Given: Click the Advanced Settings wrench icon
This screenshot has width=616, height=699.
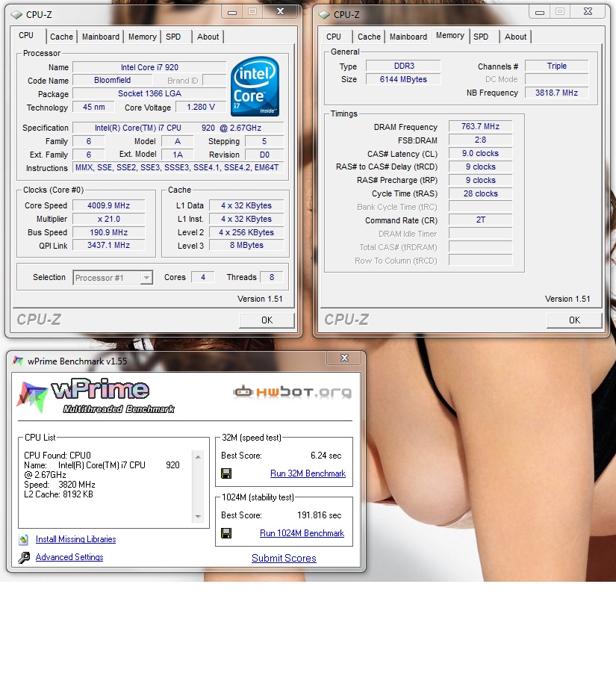Looking at the screenshot, I should point(24,557).
